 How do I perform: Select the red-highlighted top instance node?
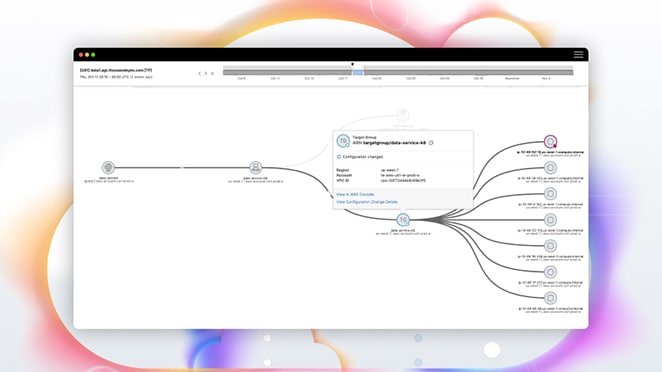[550, 141]
